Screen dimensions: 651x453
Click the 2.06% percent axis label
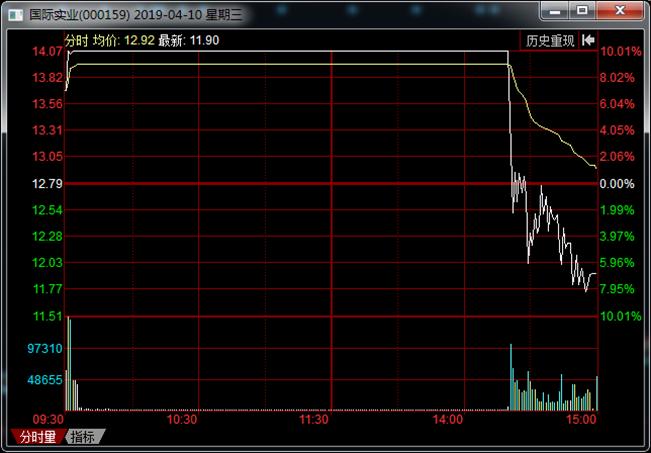617,157
